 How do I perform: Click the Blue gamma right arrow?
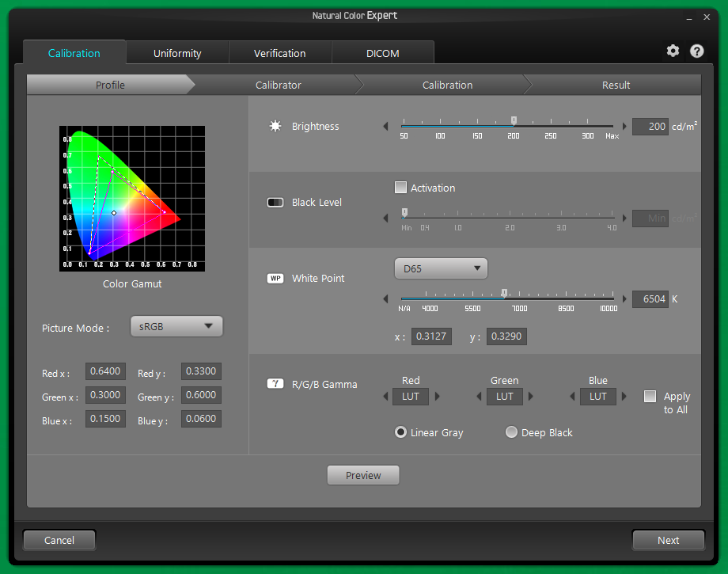click(624, 397)
